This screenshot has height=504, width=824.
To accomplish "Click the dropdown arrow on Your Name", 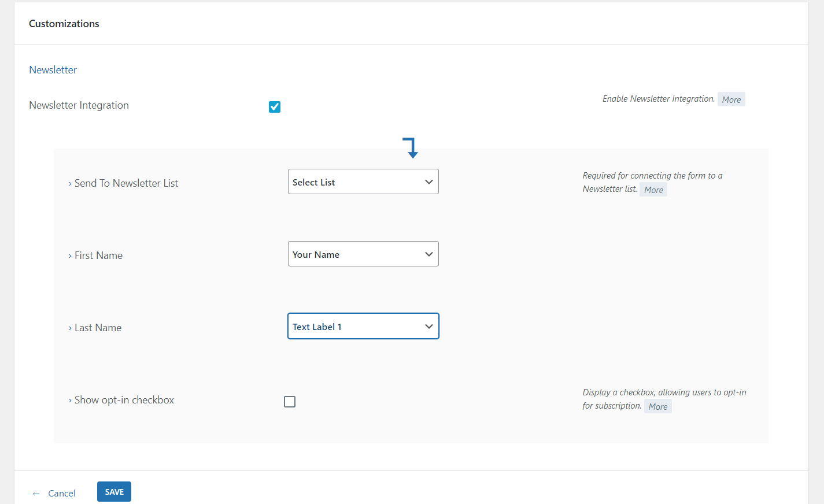I will click(x=428, y=254).
